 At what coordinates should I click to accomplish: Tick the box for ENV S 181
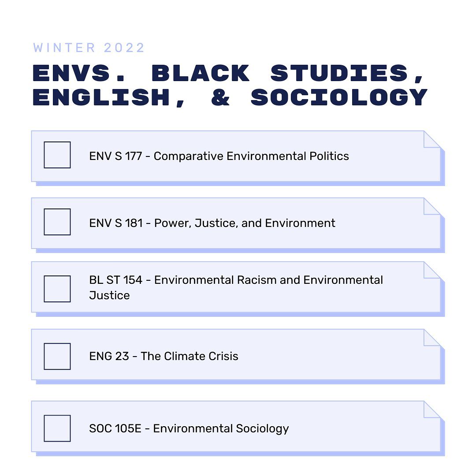pyautogui.click(x=57, y=222)
